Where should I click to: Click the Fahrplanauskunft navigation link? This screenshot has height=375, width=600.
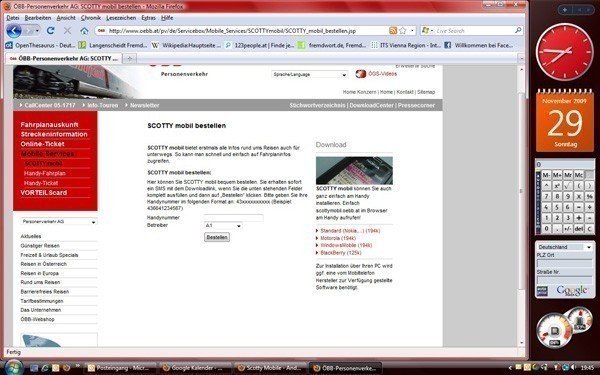49,125
